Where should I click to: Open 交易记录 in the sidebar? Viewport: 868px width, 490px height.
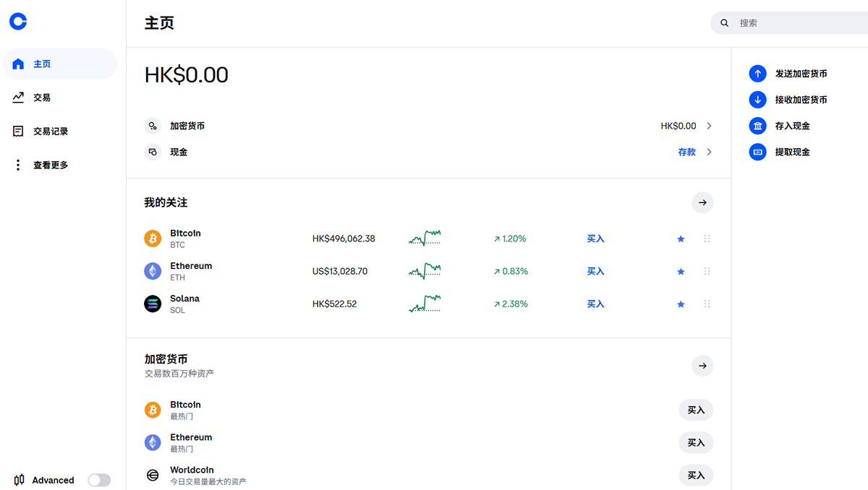[60, 131]
